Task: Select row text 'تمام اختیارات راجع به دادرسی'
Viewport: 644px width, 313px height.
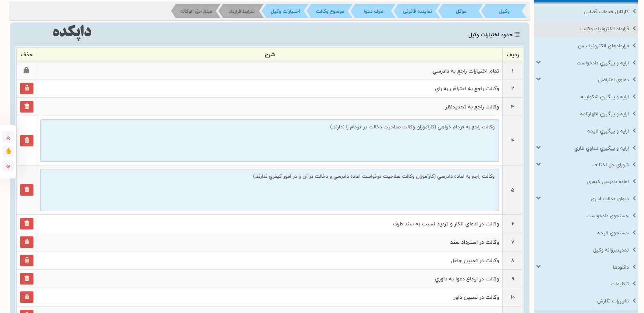Action: (x=466, y=71)
